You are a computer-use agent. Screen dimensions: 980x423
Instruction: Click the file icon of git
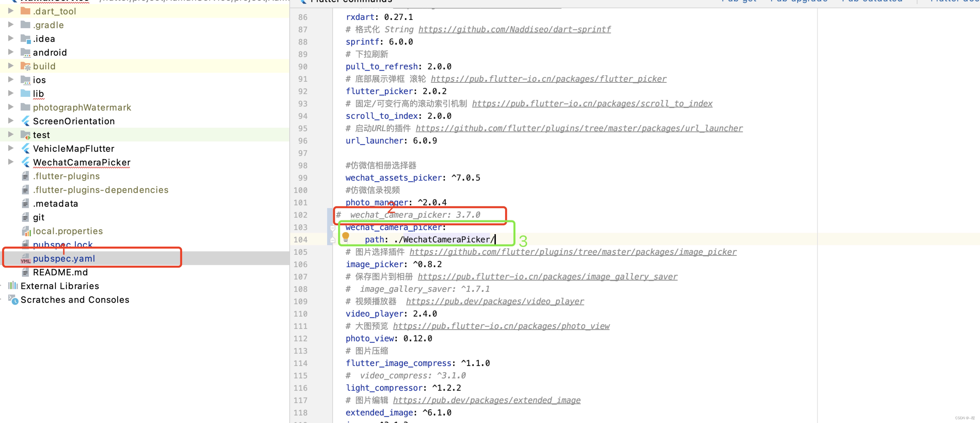click(x=25, y=217)
